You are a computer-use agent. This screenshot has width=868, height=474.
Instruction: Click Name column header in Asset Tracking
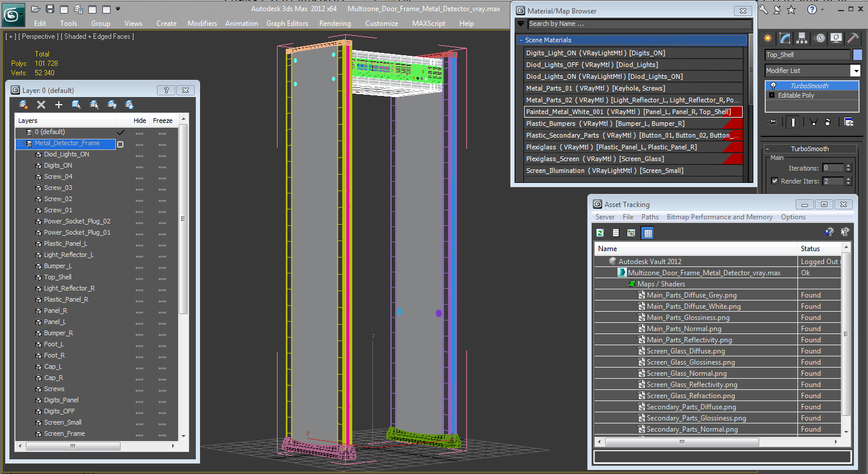click(696, 249)
